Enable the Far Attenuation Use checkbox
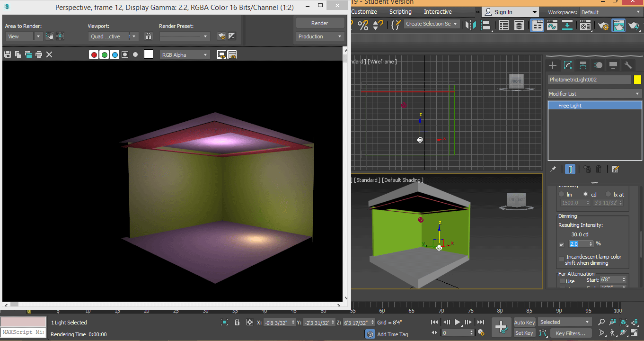This screenshot has width=644, height=341. pyautogui.click(x=563, y=281)
